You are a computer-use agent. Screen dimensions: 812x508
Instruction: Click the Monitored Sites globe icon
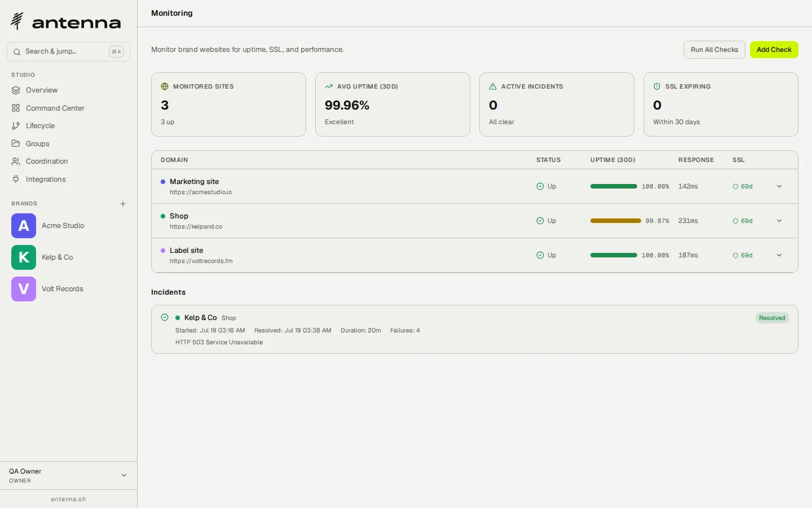coord(165,86)
